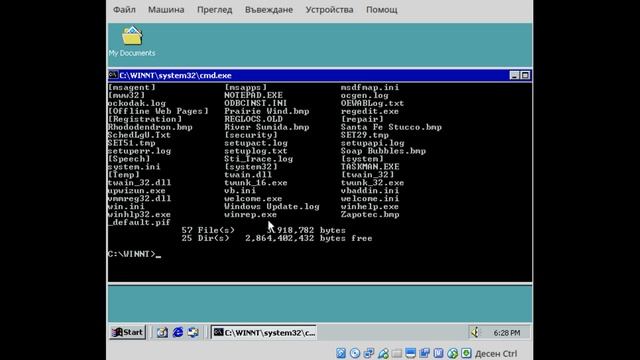Click the green arrow keyboard capture icon
640x360 pixels.
coord(466,353)
